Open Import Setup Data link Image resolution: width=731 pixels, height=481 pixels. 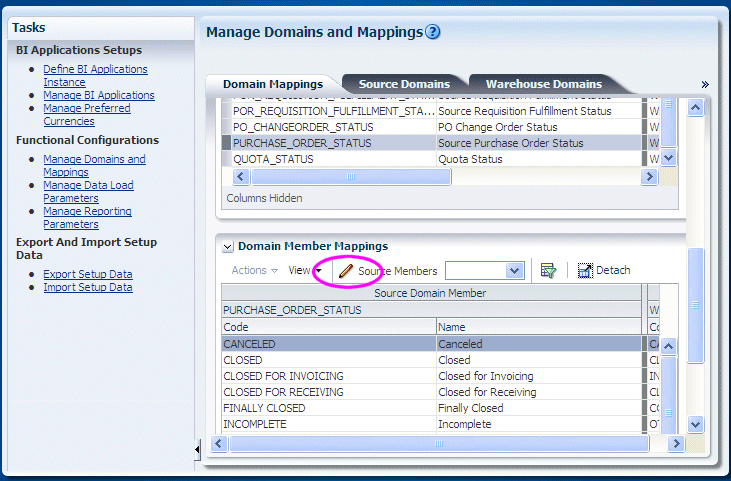click(x=88, y=287)
